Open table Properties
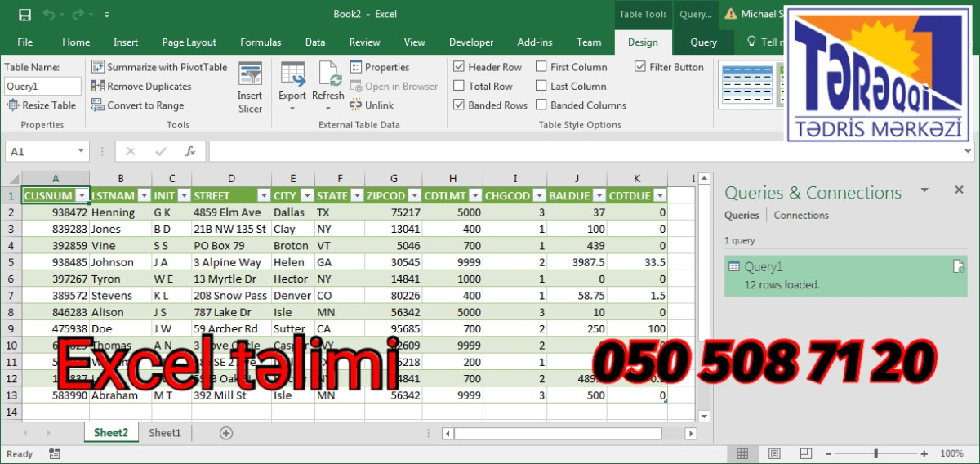The height and width of the screenshot is (464, 980). (380, 67)
